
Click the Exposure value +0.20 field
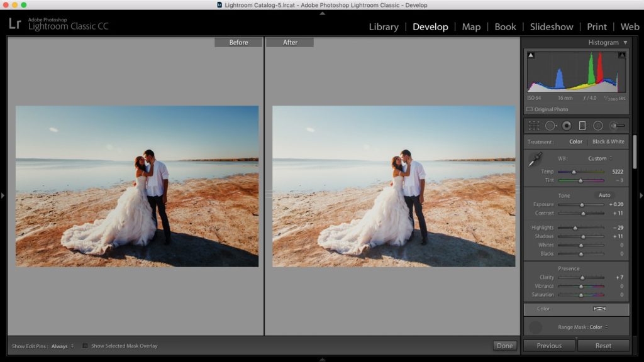616,204
